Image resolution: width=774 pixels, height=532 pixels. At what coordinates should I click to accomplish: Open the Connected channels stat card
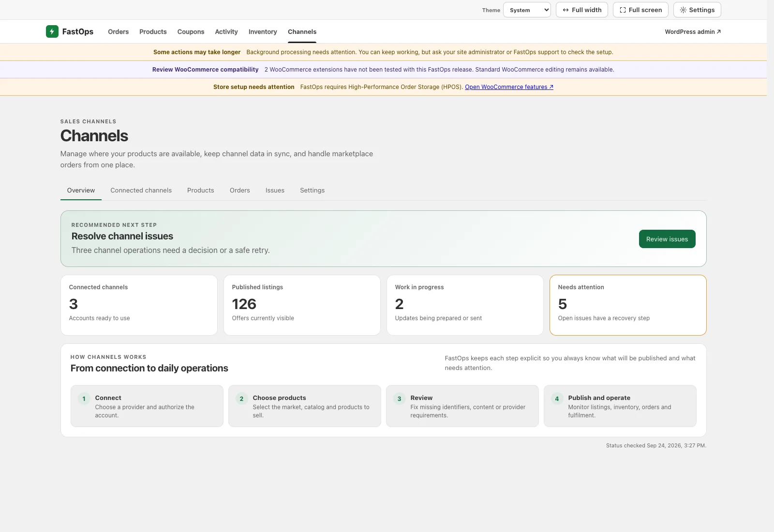pos(139,305)
